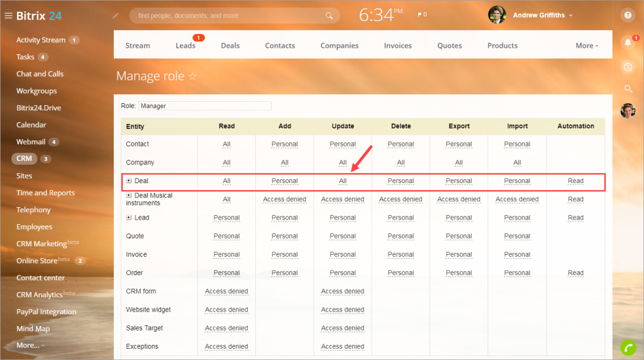Screen dimensions: 644x360
Task: Open the Companies tab
Action: (x=339, y=45)
